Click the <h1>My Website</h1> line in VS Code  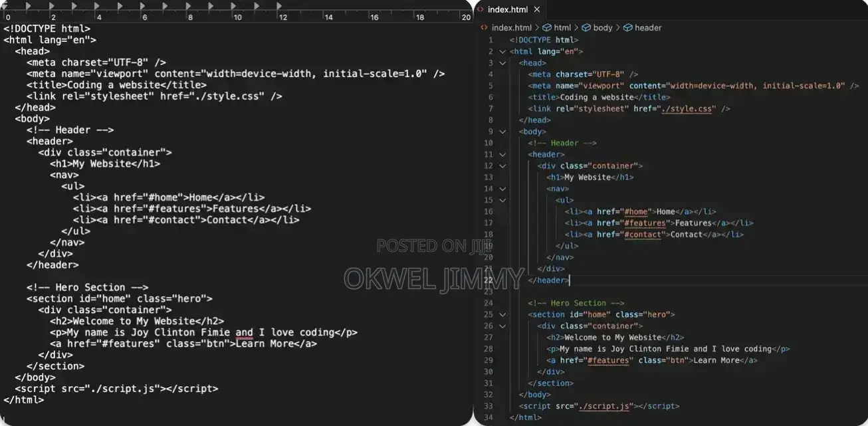[x=590, y=177]
